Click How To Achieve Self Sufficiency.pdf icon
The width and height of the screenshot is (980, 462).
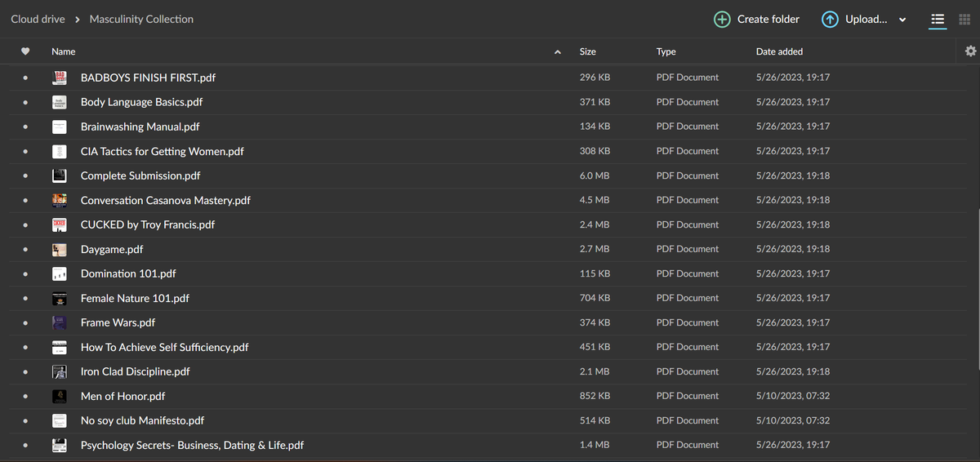pos(60,347)
